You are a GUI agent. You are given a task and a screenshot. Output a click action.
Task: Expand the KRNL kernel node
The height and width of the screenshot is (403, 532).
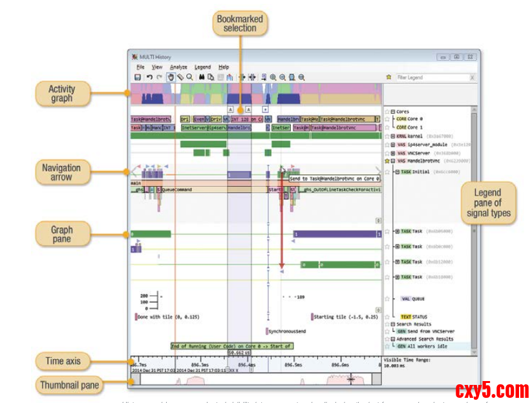pyautogui.click(x=393, y=136)
